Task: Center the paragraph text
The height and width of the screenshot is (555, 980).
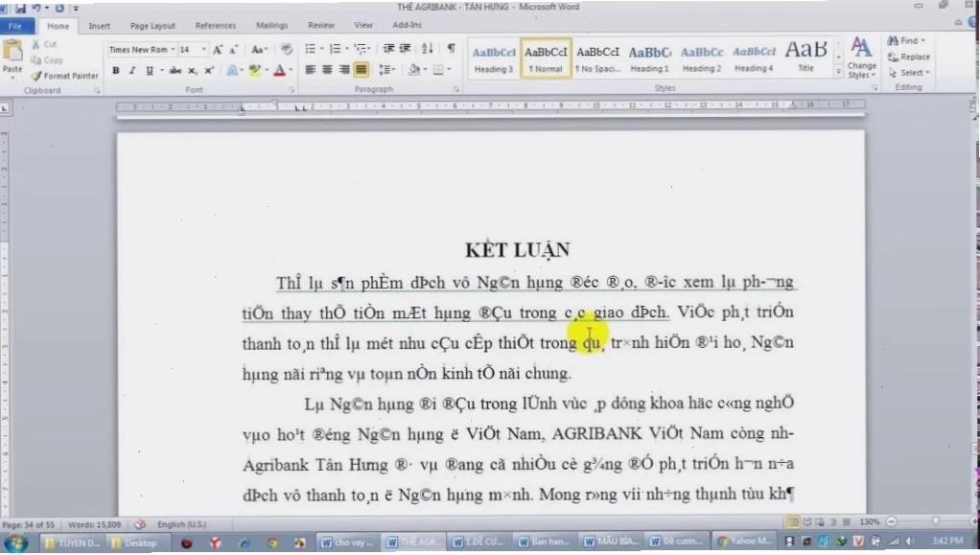Action: pos(327,69)
